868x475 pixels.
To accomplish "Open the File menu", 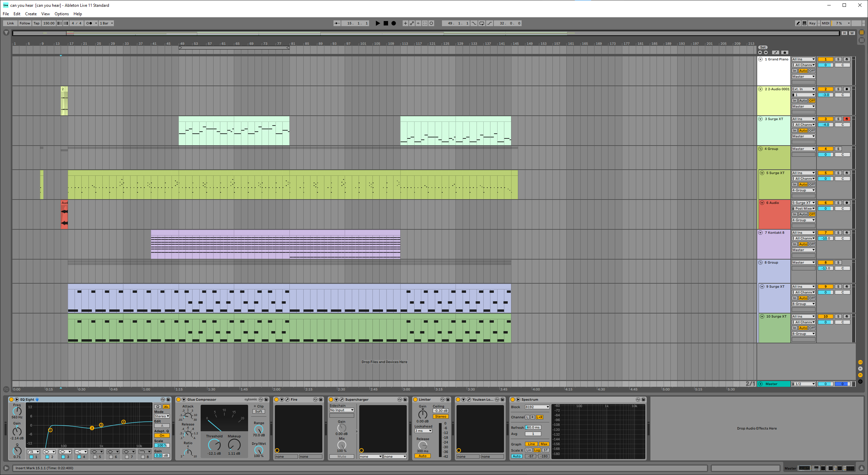I will point(6,14).
